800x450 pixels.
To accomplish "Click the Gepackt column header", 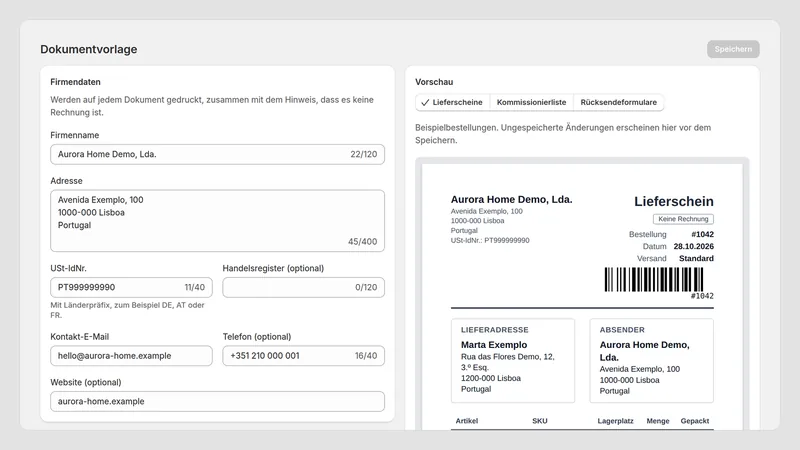I will click(694, 421).
